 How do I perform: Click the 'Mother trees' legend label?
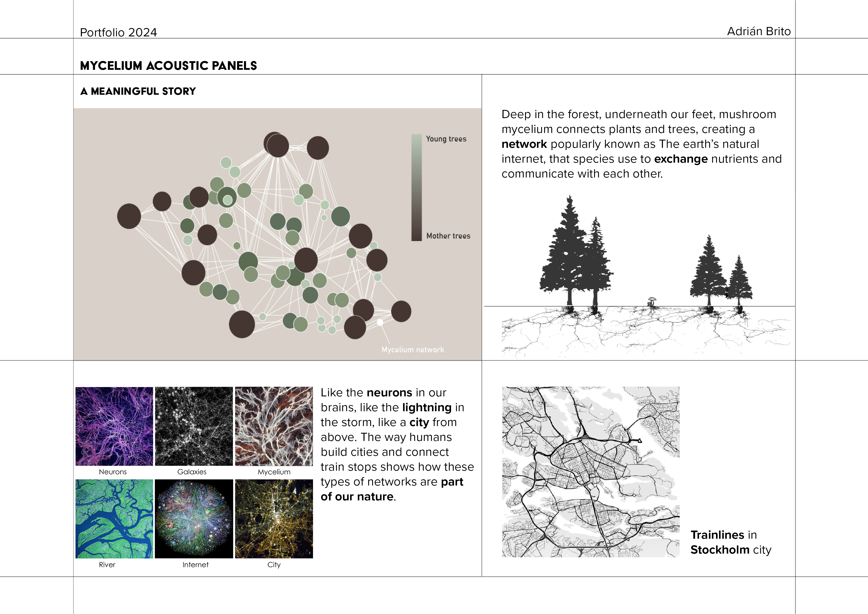click(x=448, y=236)
